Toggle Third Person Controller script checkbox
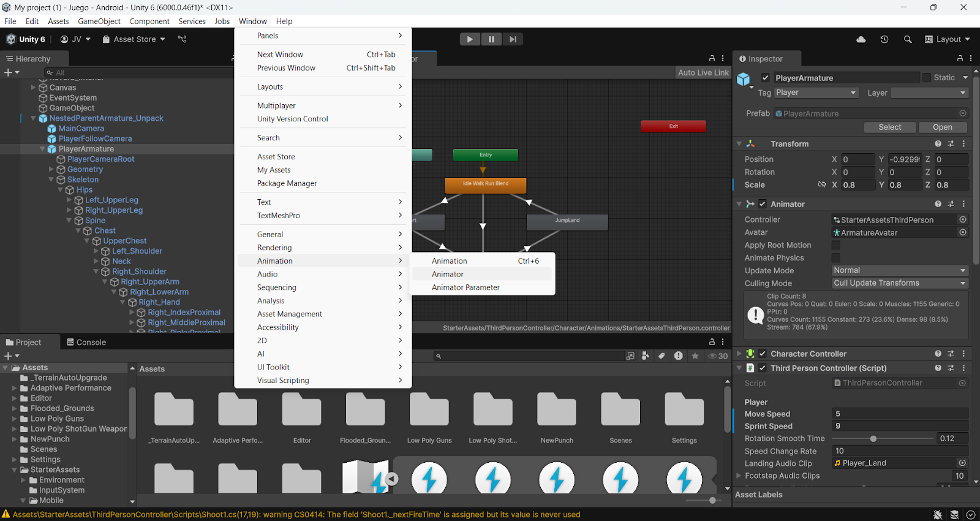Image resolution: width=980 pixels, height=521 pixels. (763, 368)
